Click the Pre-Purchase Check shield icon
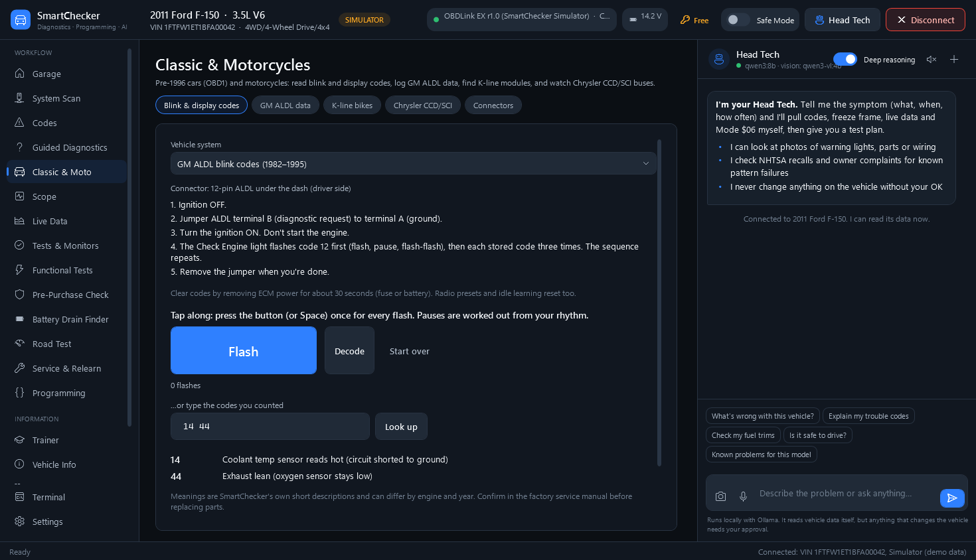Image resolution: width=976 pixels, height=560 pixels. [x=20, y=295]
